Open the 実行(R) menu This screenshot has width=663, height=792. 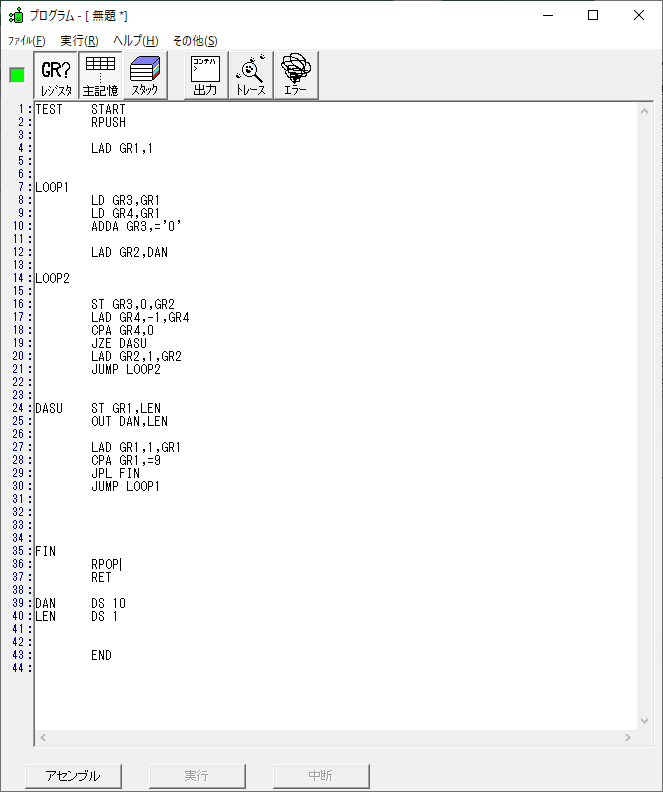click(x=79, y=41)
